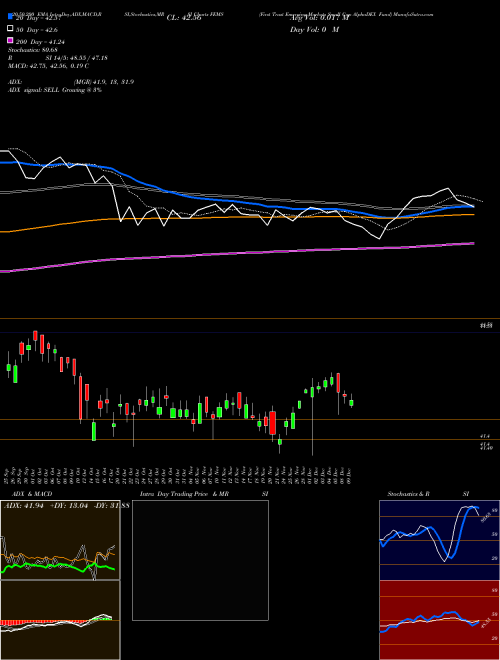Open the ADX line chart panel
This screenshot has width=500, height=660.
(x=60, y=540)
